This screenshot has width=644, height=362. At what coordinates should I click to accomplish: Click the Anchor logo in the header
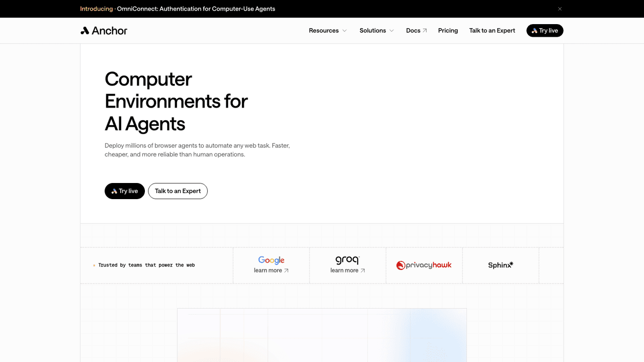[x=104, y=31]
